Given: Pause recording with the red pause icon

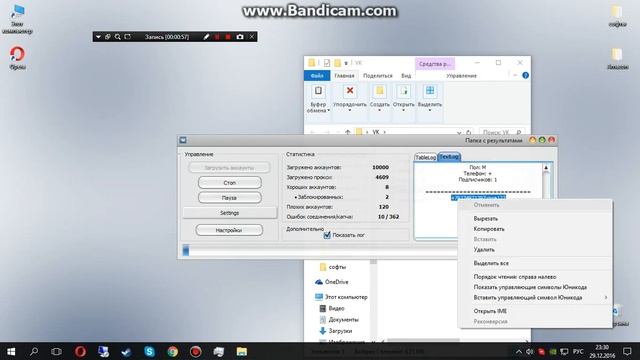Looking at the screenshot, I should click(217, 37).
